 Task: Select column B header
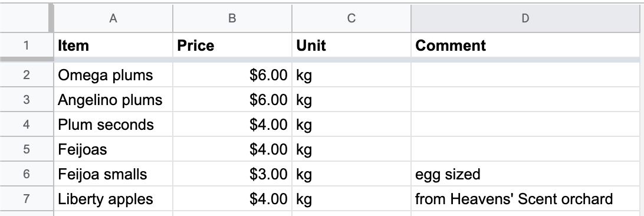(232, 18)
